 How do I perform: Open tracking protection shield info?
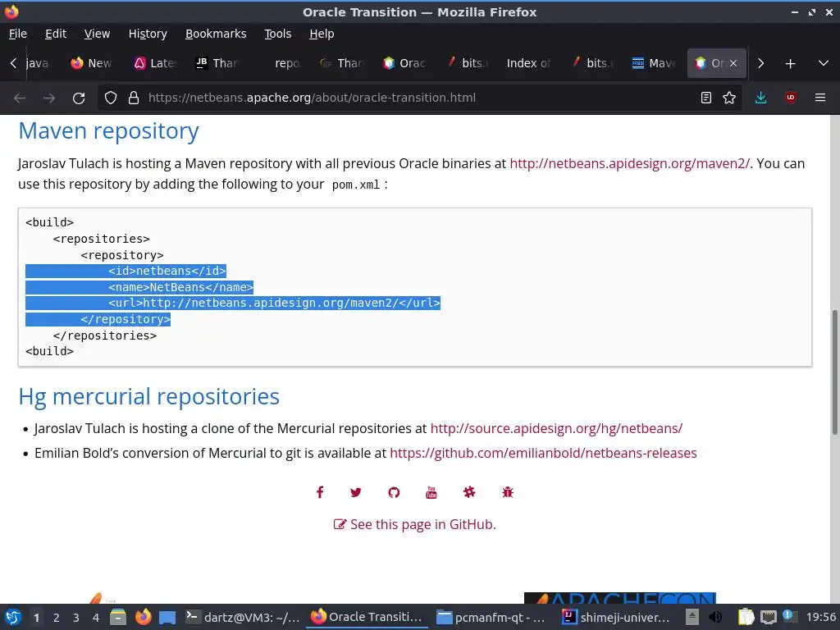(x=111, y=98)
